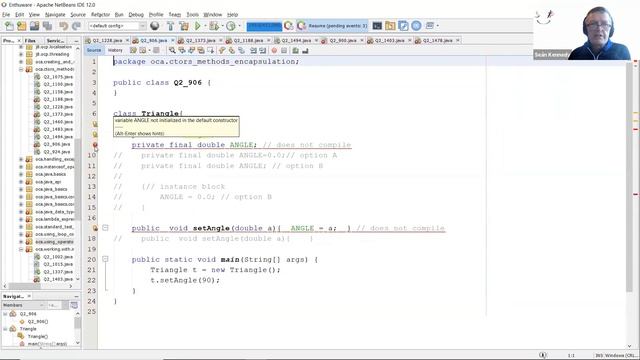Toggle Highlight Search in editor toolbar

tap(201, 50)
